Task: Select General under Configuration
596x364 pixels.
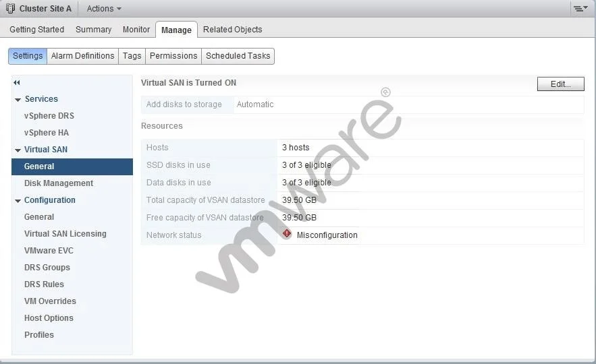Action: pos(39,217)
